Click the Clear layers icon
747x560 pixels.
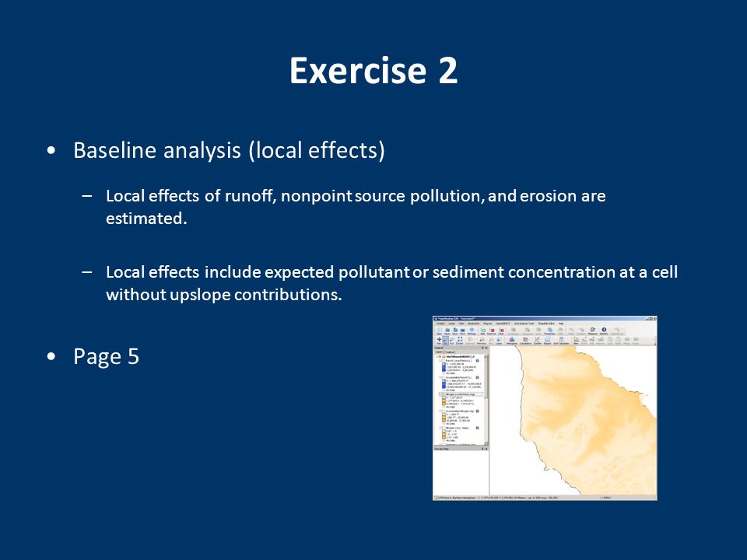click(501, 331)
